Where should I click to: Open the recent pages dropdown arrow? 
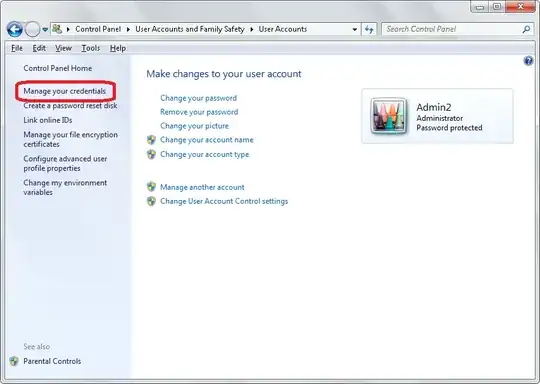click(x=45, y=30)
